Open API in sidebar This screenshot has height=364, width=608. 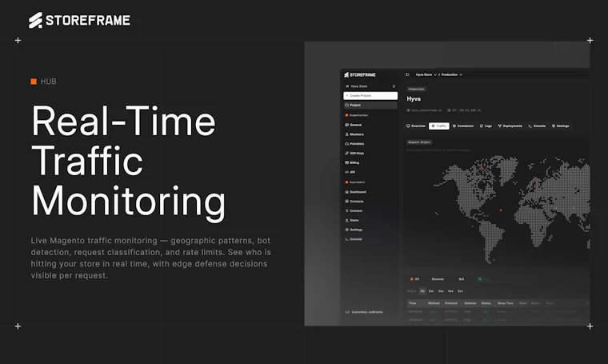point(352,172)
